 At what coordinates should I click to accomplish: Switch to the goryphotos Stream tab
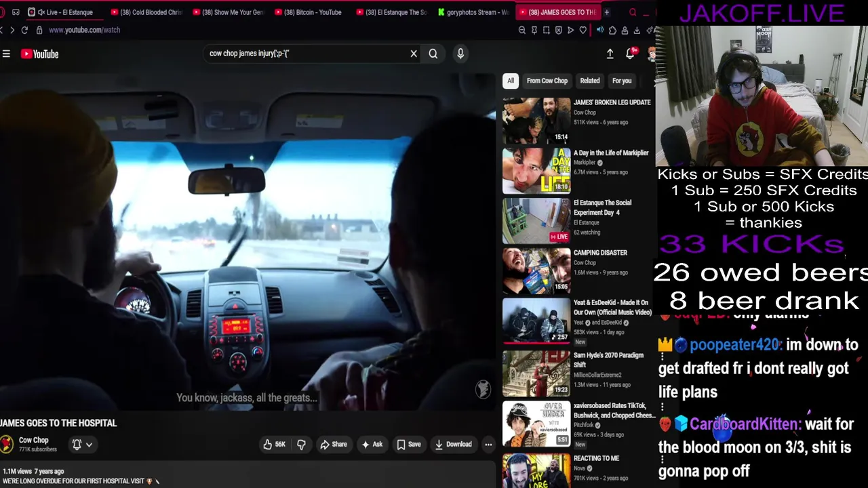(475, 12)
